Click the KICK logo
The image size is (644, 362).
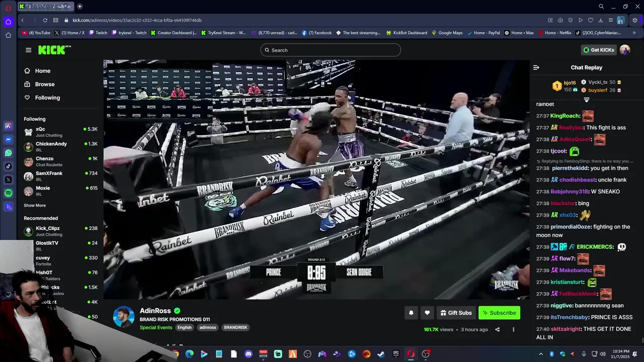point(54,50)
